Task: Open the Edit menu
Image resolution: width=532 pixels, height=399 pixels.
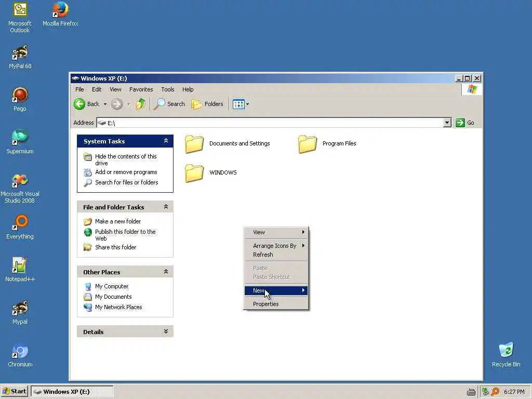Action: [97, 89]
